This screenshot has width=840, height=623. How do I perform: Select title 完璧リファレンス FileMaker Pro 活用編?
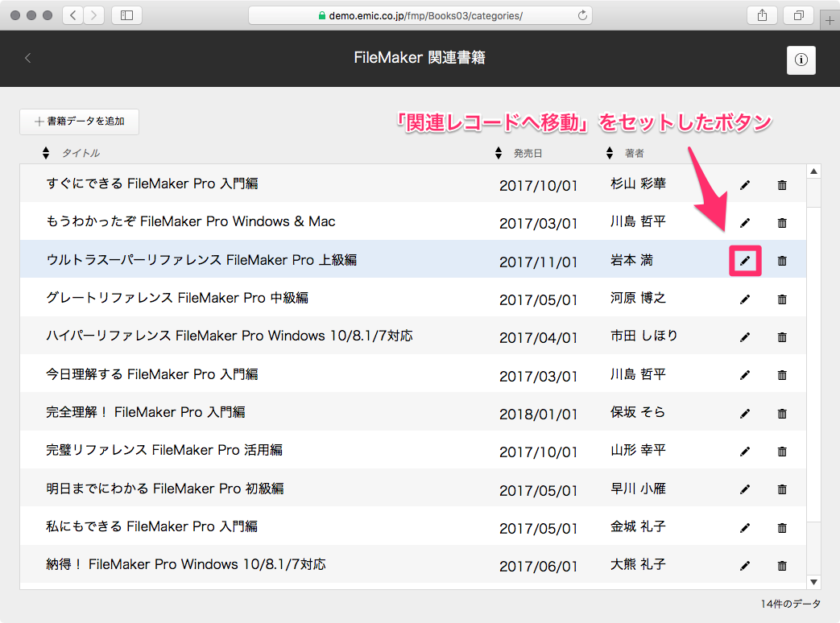(164, 450)
